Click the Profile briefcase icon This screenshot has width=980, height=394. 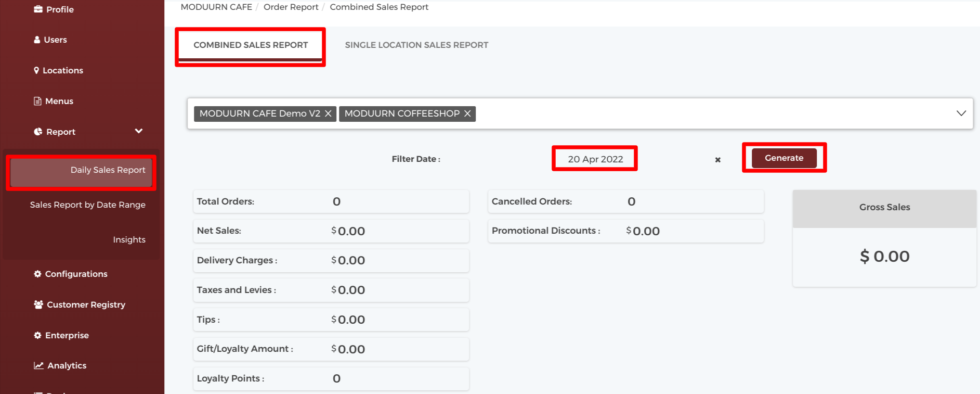point(38,9)
